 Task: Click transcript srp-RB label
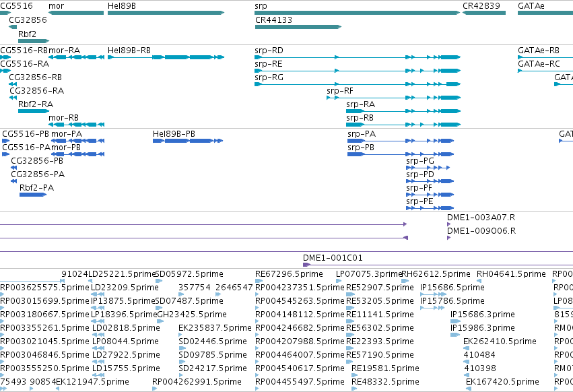point(360,118)
